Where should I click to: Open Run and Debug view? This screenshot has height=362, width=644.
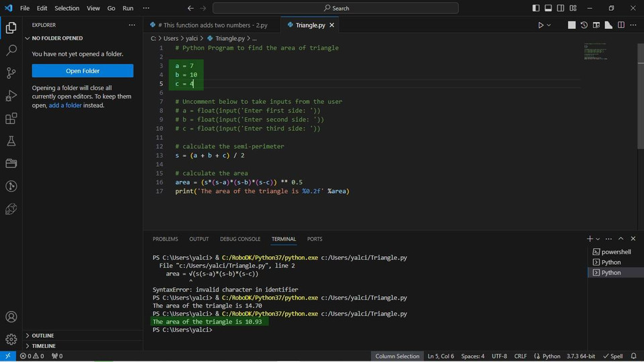pos(11,96)
